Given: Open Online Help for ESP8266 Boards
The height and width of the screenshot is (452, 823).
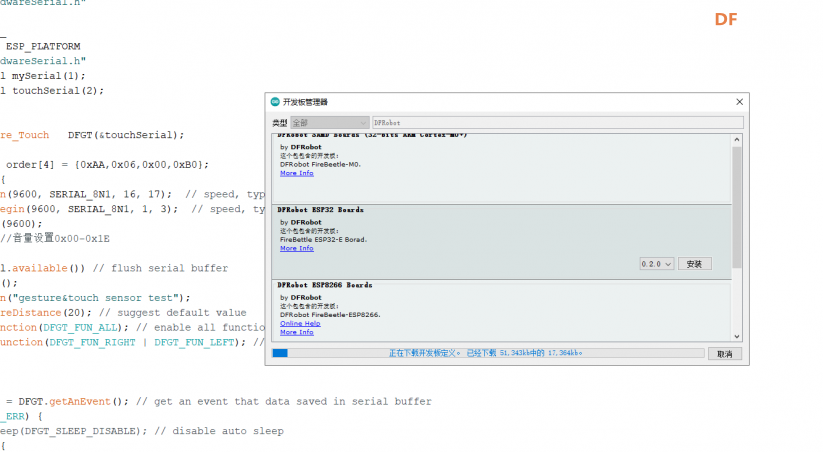Looking at the screenshot, I should (x=300, y=323).
